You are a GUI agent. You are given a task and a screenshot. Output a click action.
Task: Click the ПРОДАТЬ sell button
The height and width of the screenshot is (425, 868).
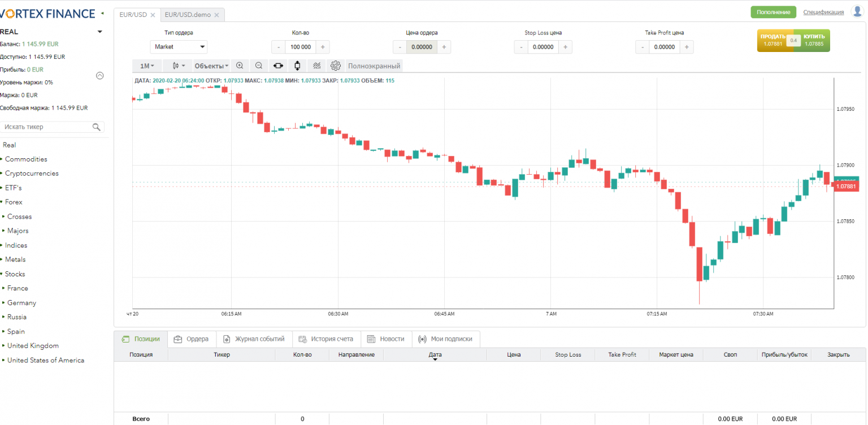pyautogui.click(x=772, y=40)
